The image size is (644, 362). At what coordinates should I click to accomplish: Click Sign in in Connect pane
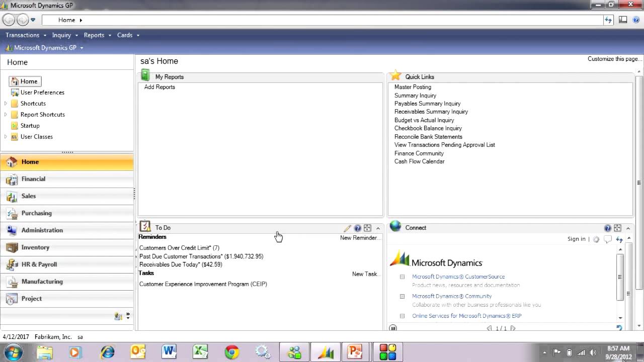[577, 239]
